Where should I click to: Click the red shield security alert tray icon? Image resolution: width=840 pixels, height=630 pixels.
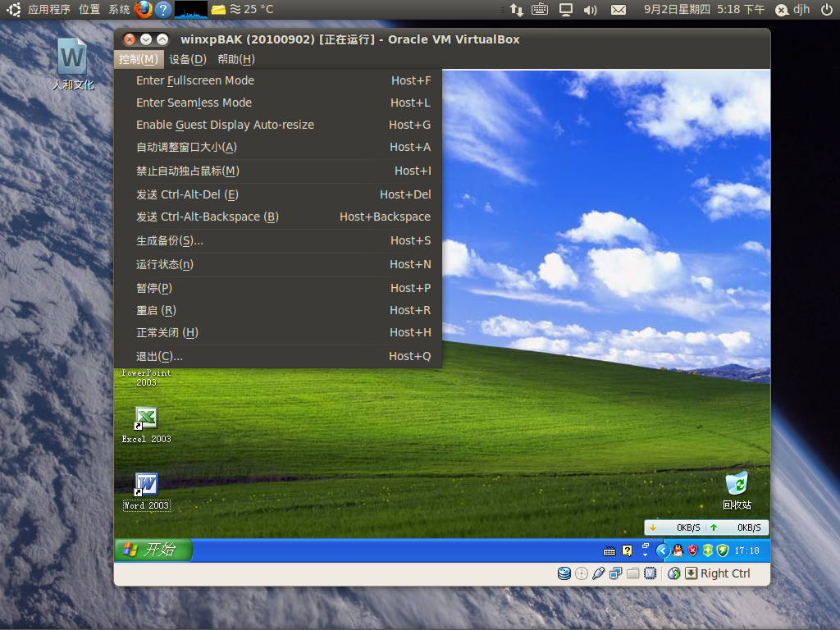point(692,550)
